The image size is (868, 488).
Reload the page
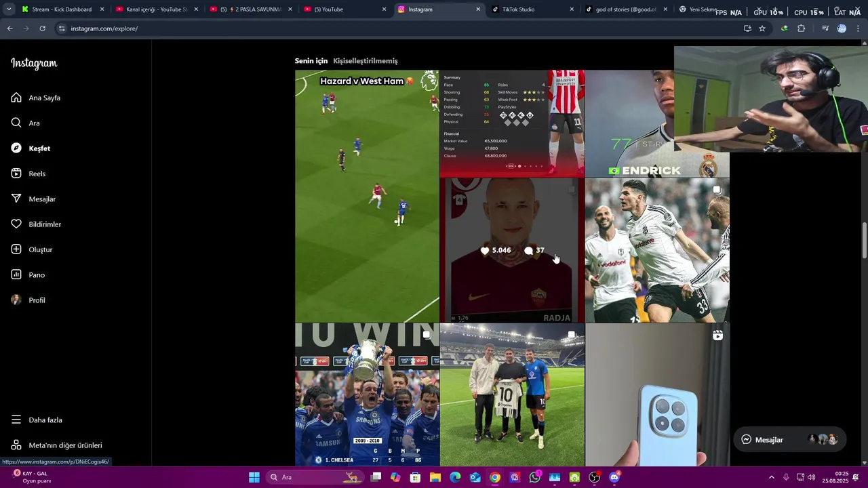[42, 28]
